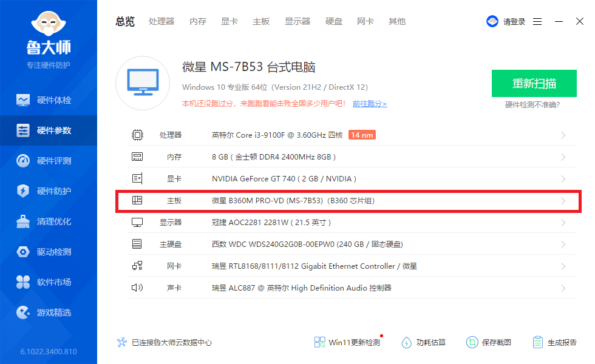
Task: Expand the 处理器 row chevron
Action: (x=563, y=135)
